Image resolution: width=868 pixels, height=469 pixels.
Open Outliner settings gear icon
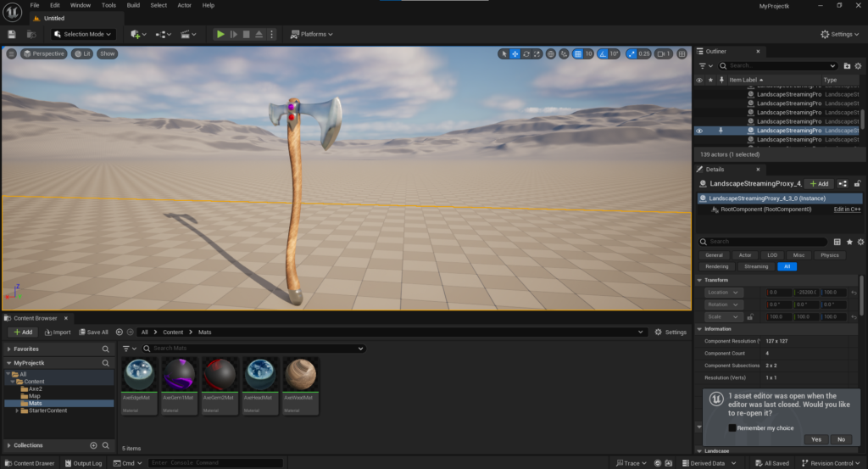pyautogui.click(x=859, y=65)
